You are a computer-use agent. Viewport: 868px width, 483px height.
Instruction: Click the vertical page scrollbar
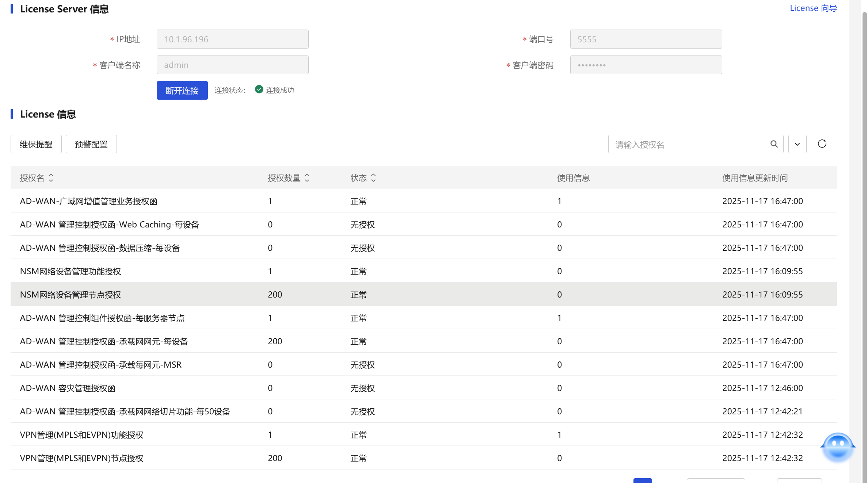864,219
